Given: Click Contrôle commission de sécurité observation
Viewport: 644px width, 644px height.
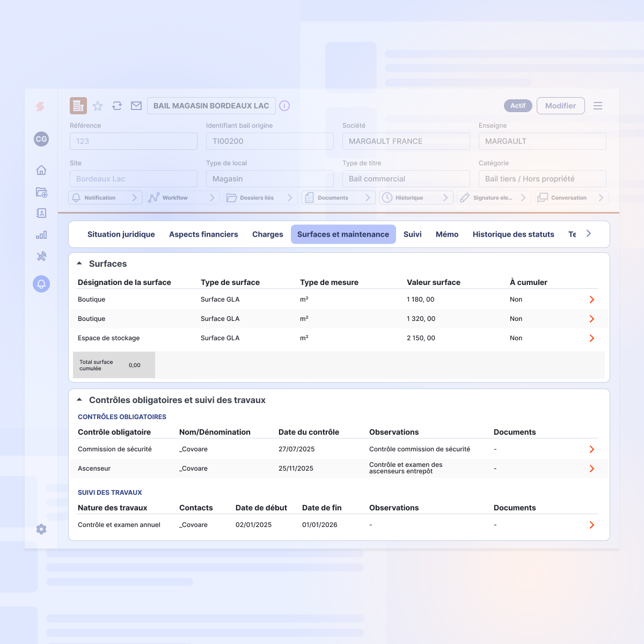Looking at the screenshot, I should tap(420, 449).
